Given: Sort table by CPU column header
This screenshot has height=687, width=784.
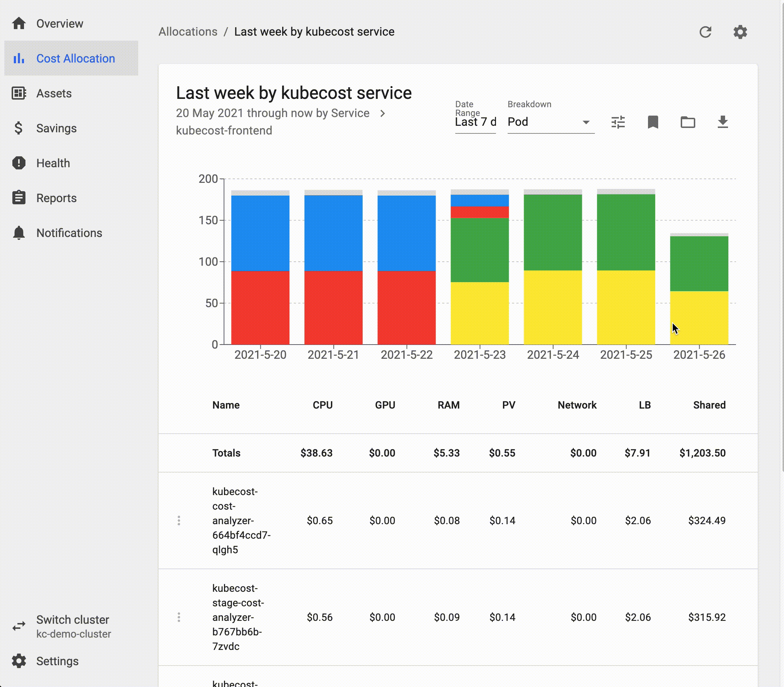Looking at the screenshot, I should 322,405.
